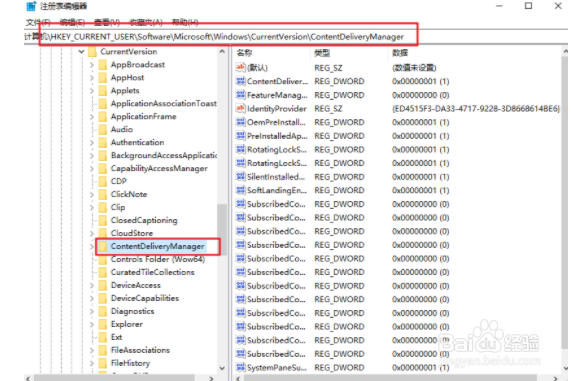Open the 查看(V) menu

107,23
